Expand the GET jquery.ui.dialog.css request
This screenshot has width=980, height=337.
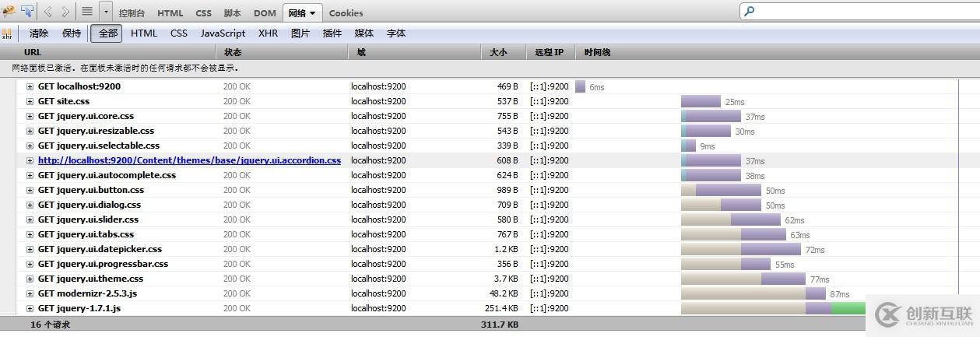pos(30,205)
